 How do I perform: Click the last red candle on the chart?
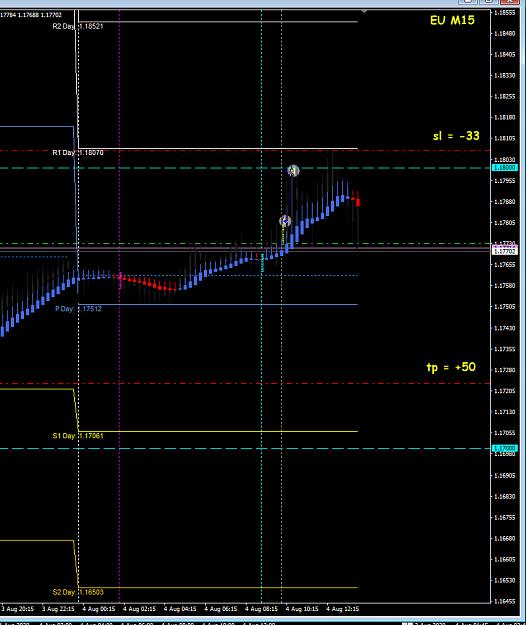click(358, 202)
